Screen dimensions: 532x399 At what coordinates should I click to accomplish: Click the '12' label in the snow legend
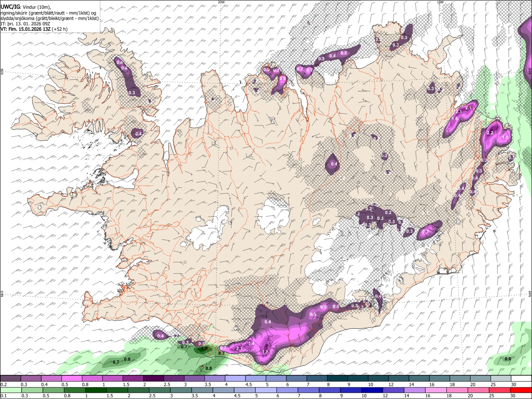click(391, 385)
